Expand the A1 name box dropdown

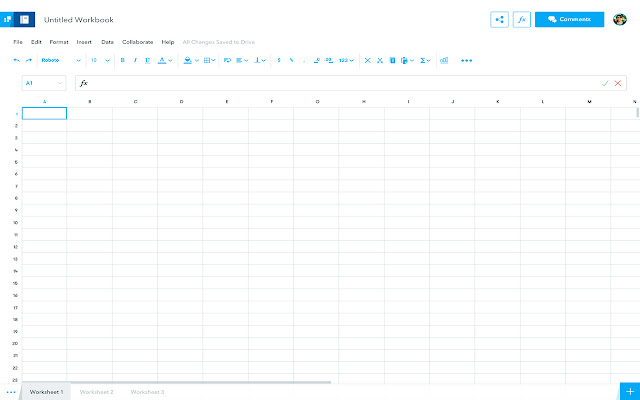tap(60, 83)
